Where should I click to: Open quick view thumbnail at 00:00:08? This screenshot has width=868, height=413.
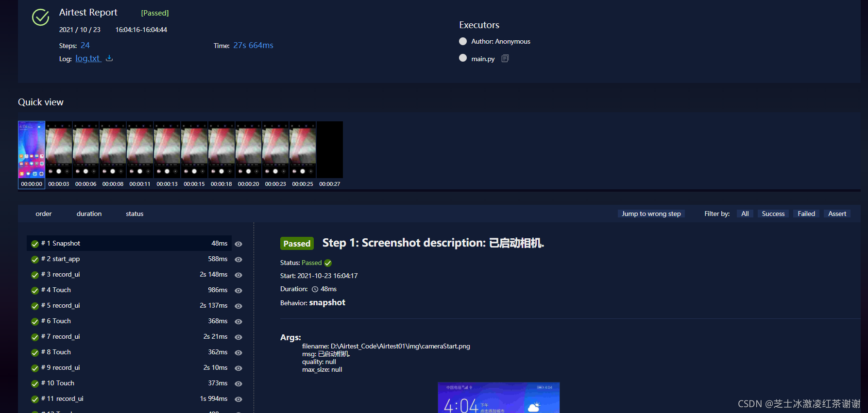click(113, 149)
